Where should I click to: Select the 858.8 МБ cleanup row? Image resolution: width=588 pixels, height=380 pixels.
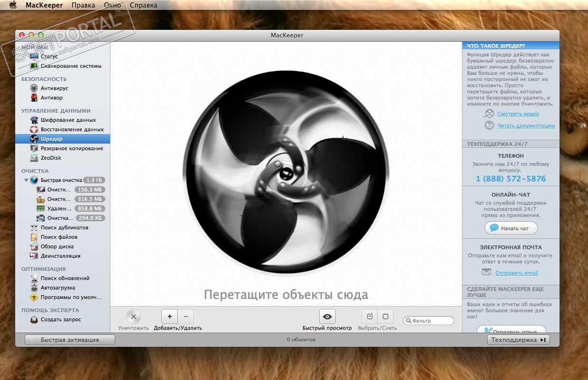63,208
